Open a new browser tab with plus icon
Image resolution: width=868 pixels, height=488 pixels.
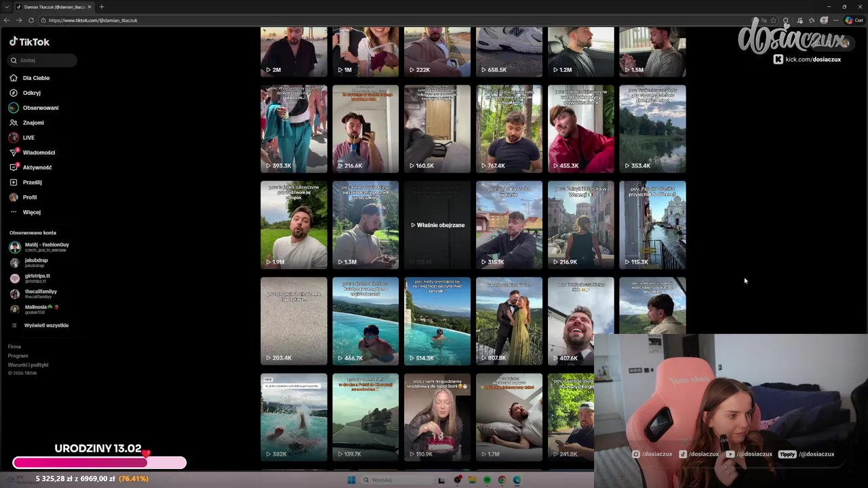pyautogui.click(x=102, y=7)
